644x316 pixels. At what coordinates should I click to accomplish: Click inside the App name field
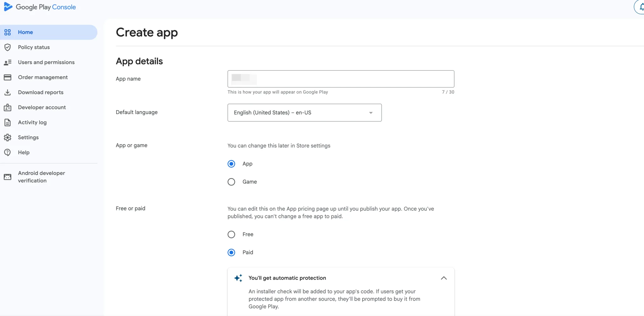tap(341, 79)
